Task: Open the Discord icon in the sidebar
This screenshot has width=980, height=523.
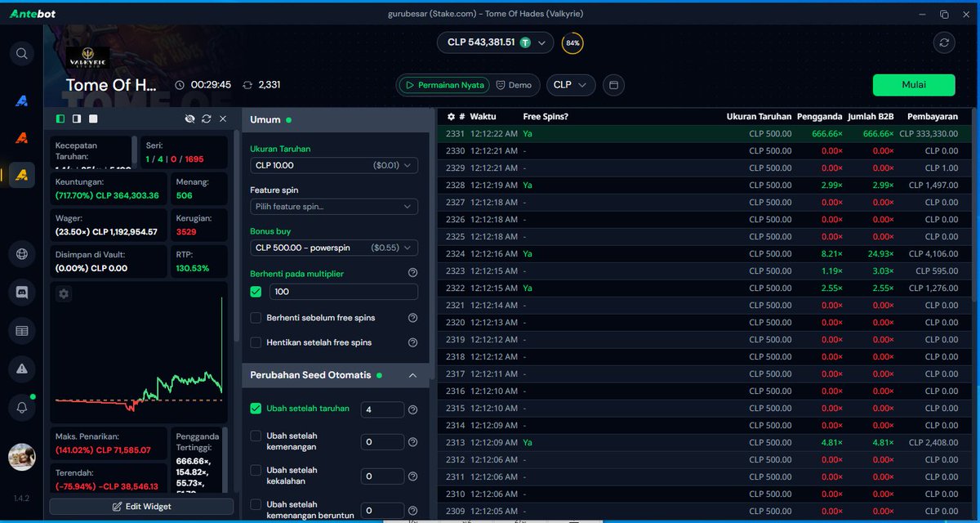Action: click(x=22, y=292)
